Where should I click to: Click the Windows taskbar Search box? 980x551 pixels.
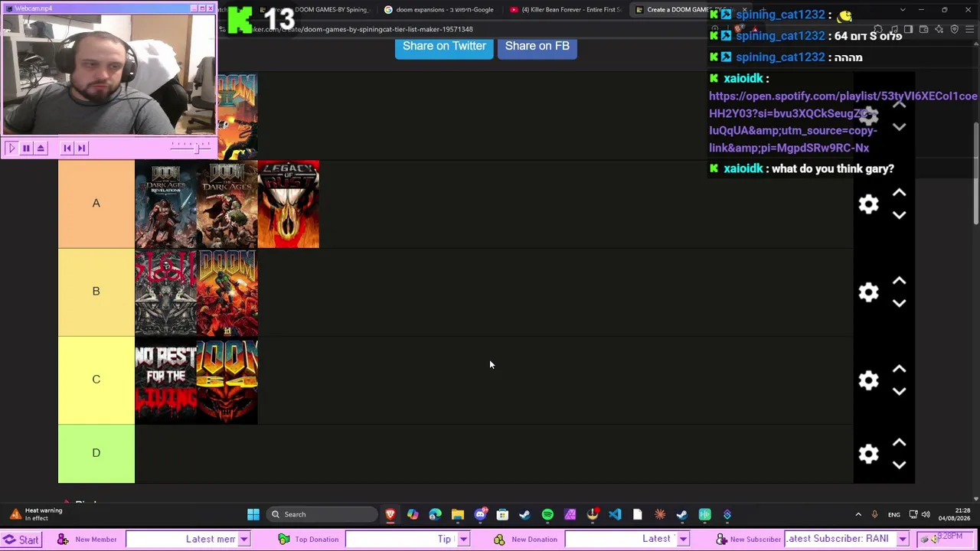point(322,514)
